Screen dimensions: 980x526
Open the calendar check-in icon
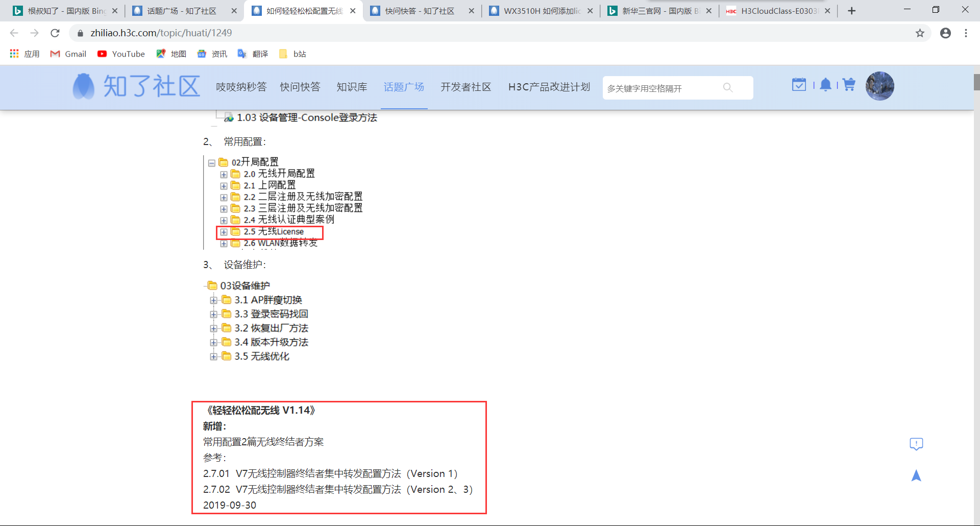coord(799,85)
